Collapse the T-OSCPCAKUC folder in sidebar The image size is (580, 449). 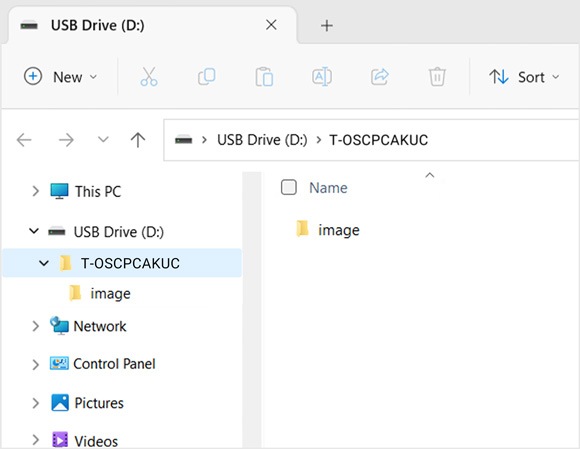[44, 263]
